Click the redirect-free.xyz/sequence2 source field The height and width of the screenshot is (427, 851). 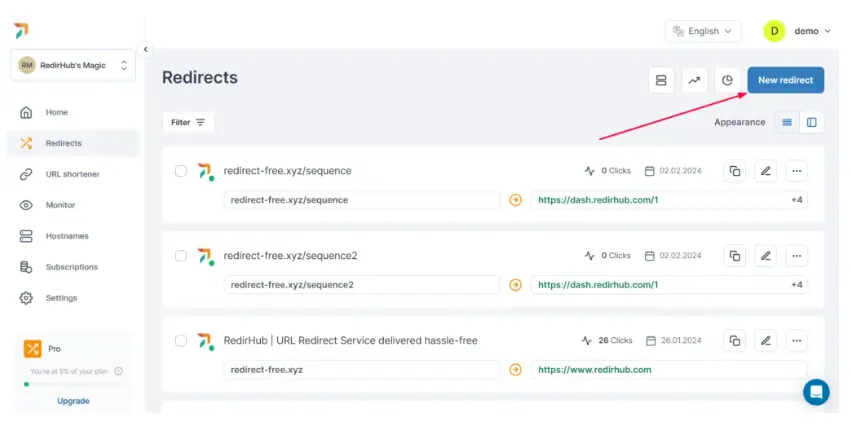pyautogui.click(x=361, y=285)
